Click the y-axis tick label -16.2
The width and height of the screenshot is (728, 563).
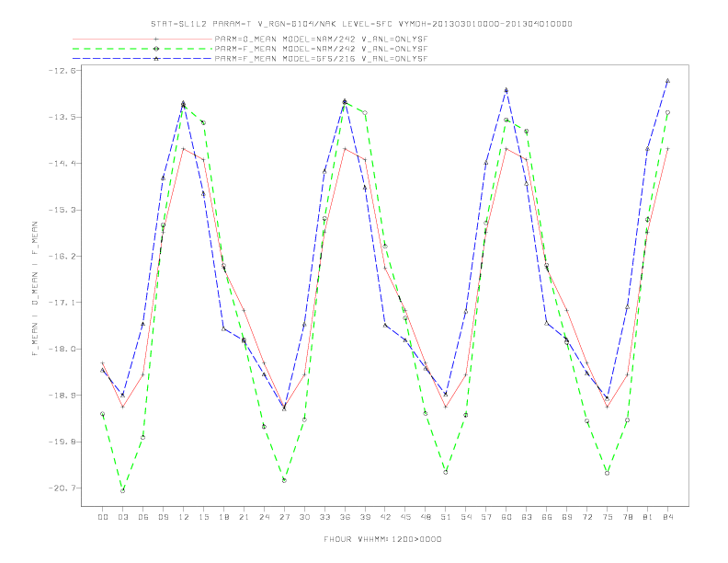(62, 256)
